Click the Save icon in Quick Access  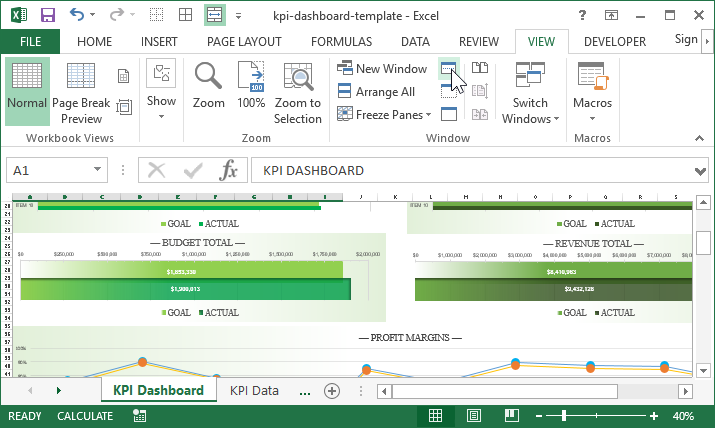click(x=47, y=15)
